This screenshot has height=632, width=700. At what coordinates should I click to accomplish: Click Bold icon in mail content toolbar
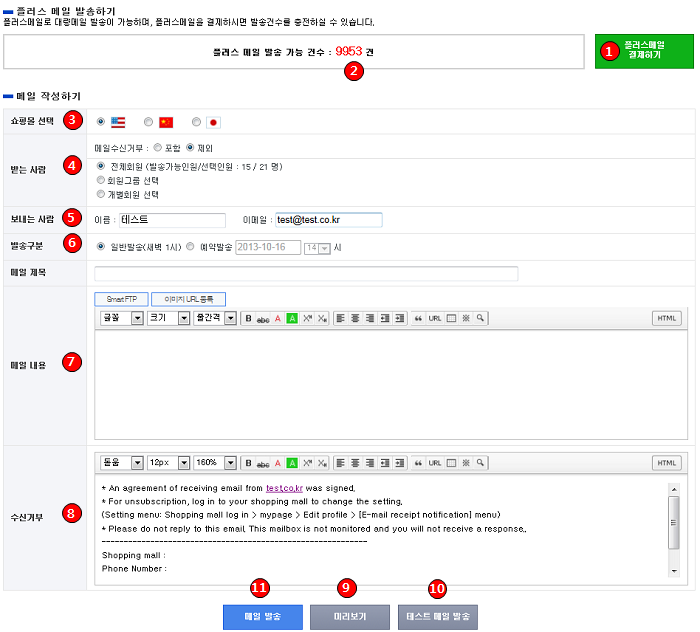(x=247, y=318)
